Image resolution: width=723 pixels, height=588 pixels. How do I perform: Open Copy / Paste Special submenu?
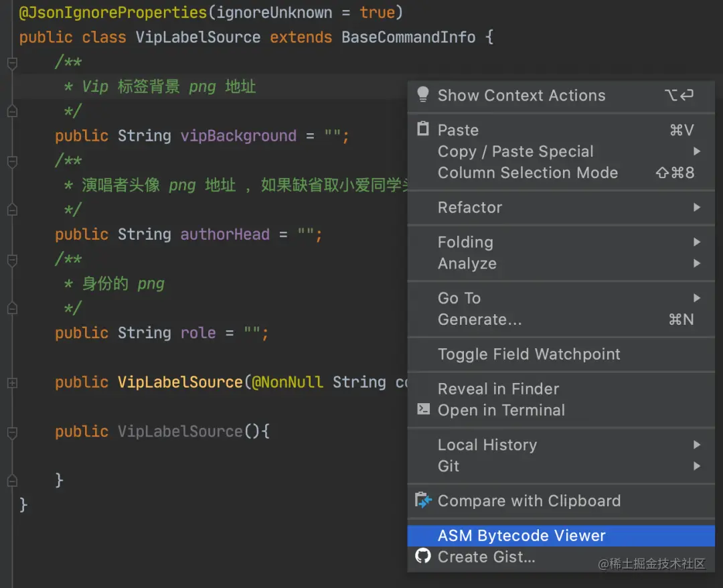(x=561, y=151)
